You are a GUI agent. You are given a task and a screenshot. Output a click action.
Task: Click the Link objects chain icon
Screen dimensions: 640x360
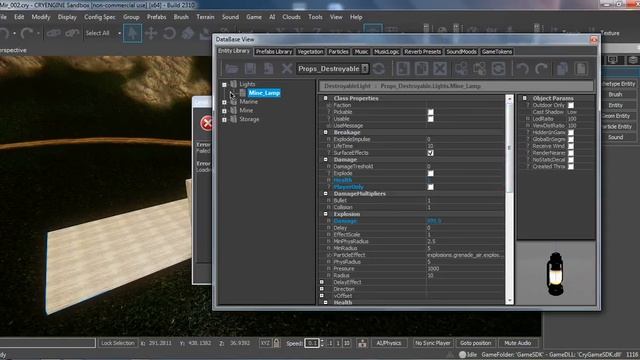[53, 33]
